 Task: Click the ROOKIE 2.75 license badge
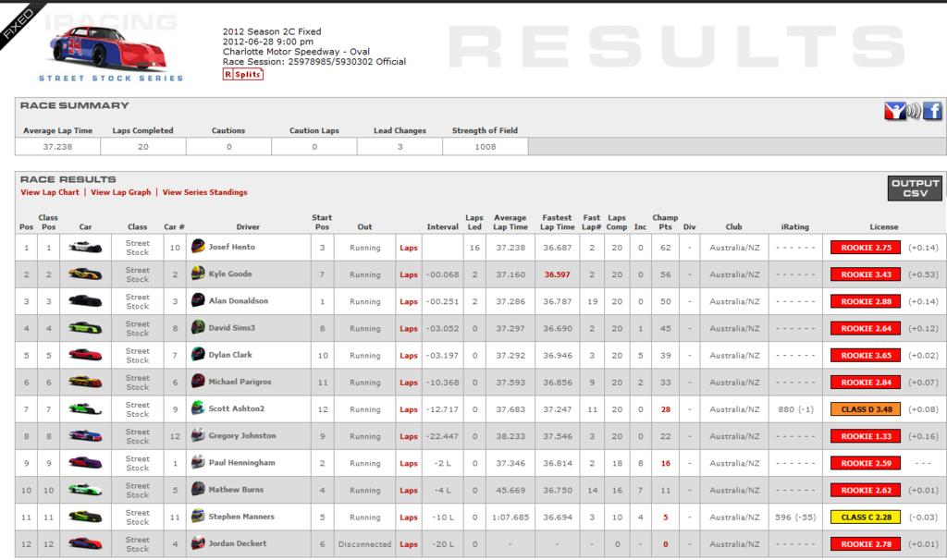click(864, 246)
